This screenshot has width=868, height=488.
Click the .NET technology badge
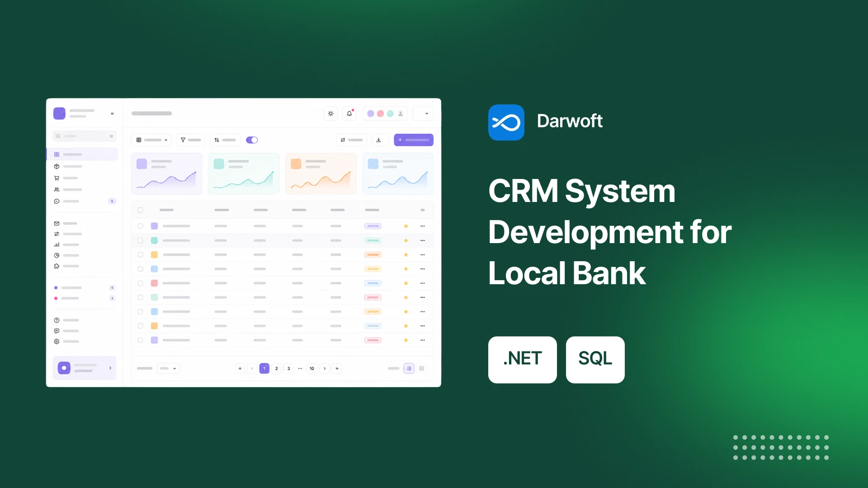click(x=523, y=360)
